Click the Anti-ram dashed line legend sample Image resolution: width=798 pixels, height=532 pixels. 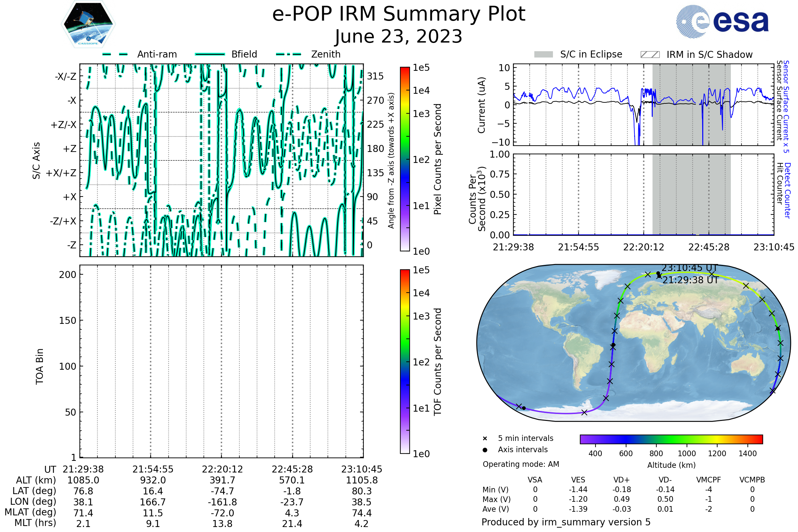(x=115, y=54)
